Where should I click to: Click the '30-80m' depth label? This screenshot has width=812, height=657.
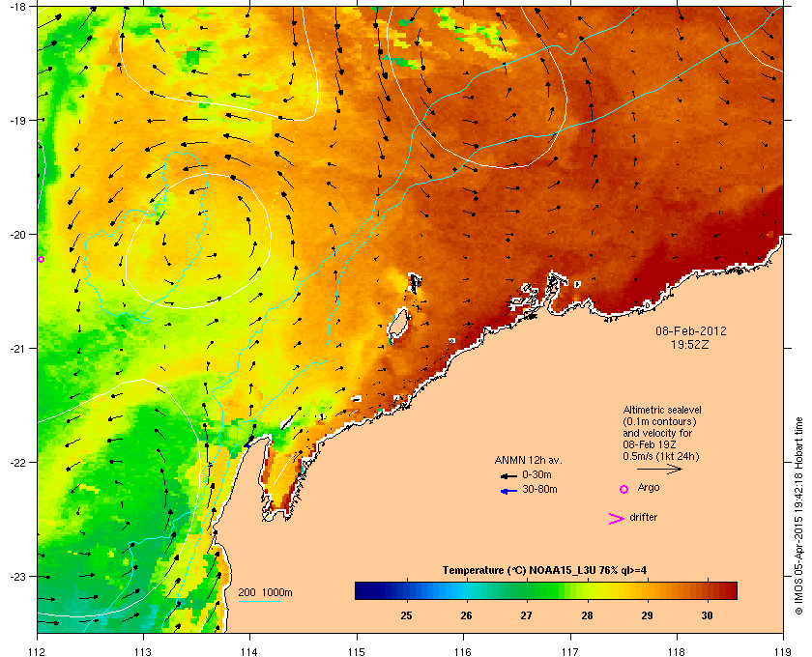click(539, 489)
